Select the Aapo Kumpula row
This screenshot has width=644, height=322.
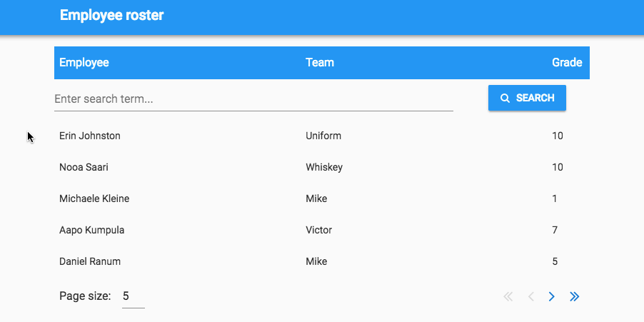[321, 230]
